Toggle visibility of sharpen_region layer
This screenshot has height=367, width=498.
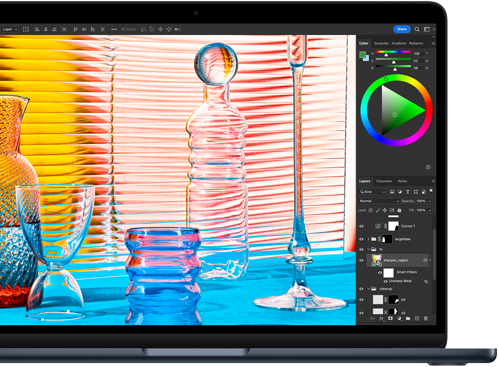[361, 260]
